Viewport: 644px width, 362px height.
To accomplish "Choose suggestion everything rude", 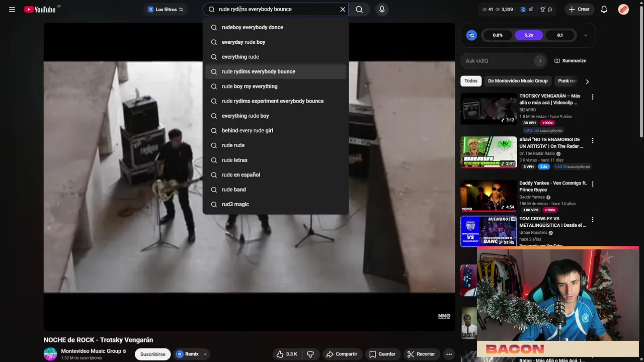I will 276,57.
